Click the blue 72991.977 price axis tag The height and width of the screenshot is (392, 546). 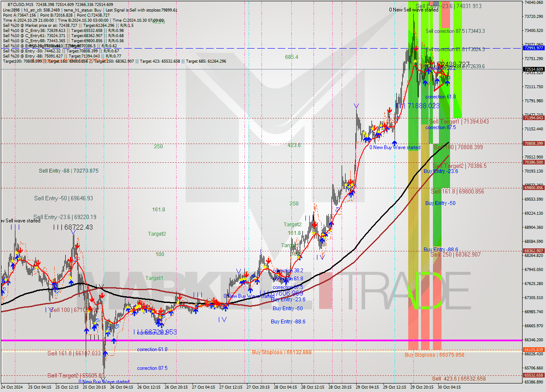[534, 48]
